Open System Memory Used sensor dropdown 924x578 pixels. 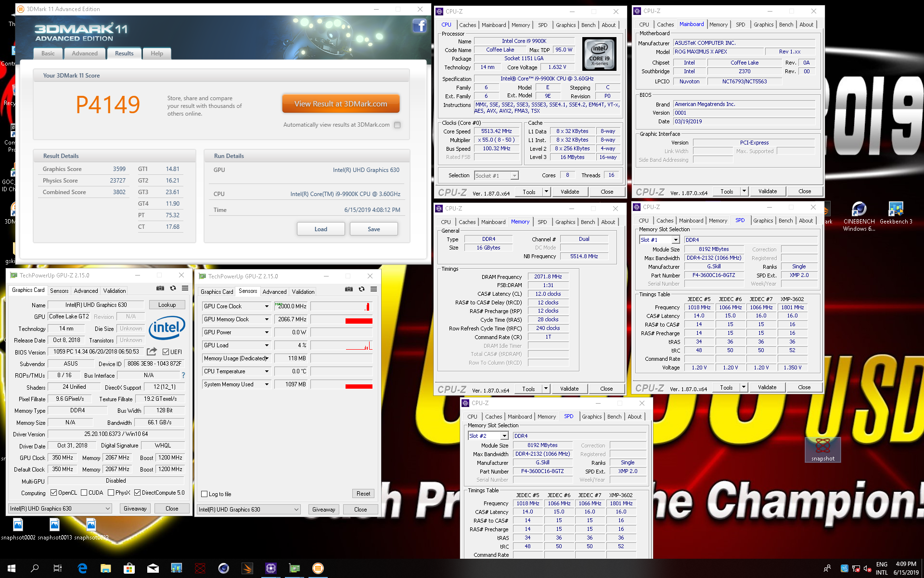(x=267, y=384)
